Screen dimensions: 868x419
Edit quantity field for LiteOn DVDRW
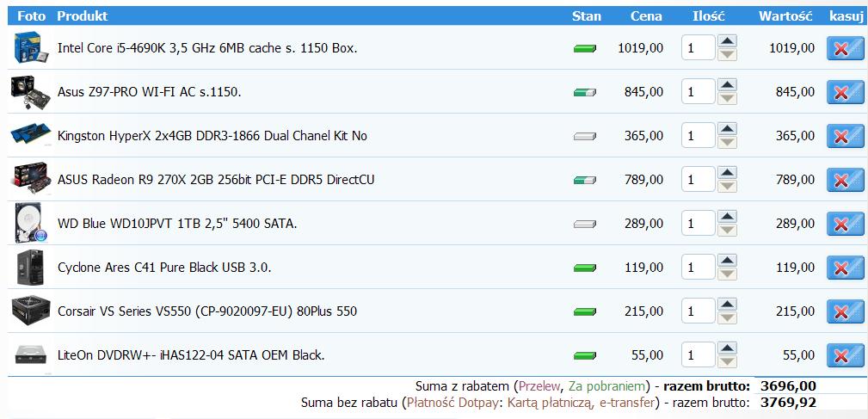[x=698, y=354]
